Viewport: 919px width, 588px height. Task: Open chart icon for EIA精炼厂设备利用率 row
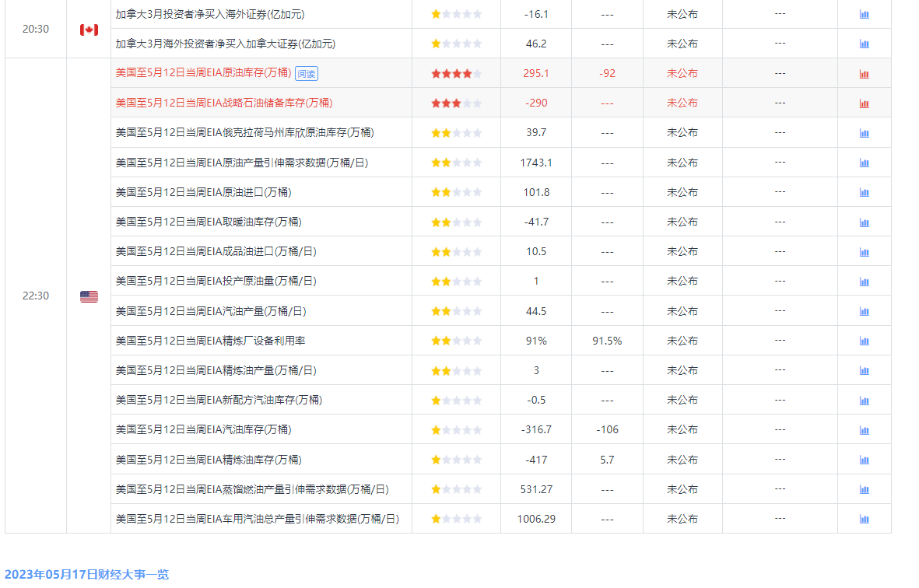click(x=864, y=341)
